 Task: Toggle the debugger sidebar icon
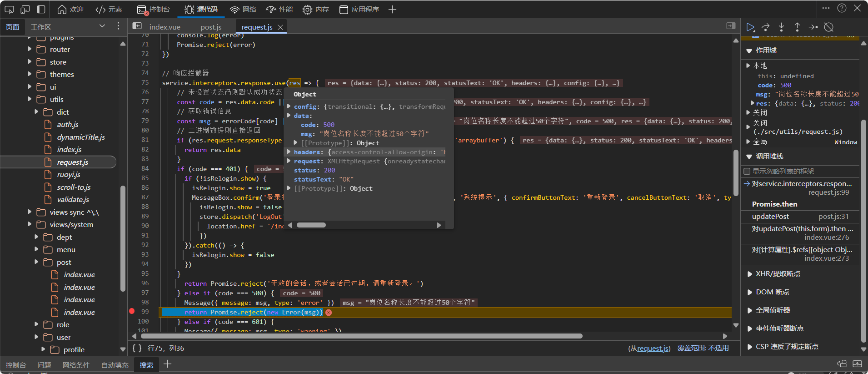pyautogui.click(x=731, y=26)
